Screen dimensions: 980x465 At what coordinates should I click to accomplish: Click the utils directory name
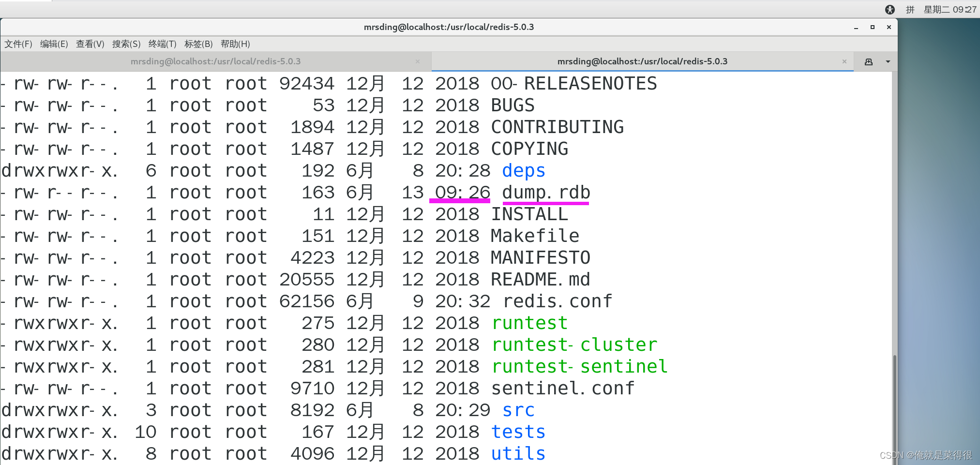(x=518, y=454)
